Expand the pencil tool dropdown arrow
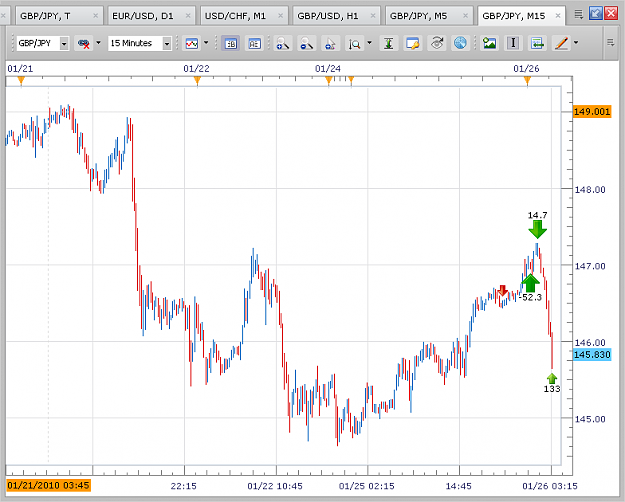The height and width of the screenshot is (502, 625). [x=576, y=42]
